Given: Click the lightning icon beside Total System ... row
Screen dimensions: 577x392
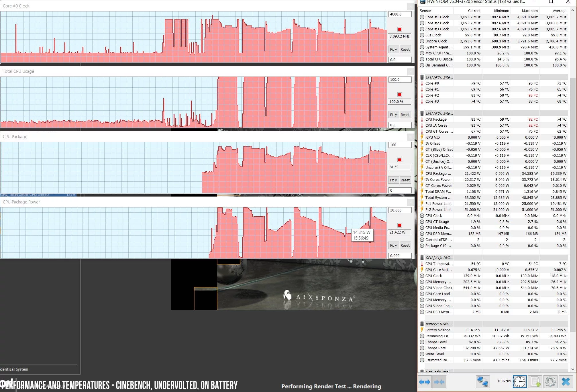Looking at the screenshot, I should [422, 197].
